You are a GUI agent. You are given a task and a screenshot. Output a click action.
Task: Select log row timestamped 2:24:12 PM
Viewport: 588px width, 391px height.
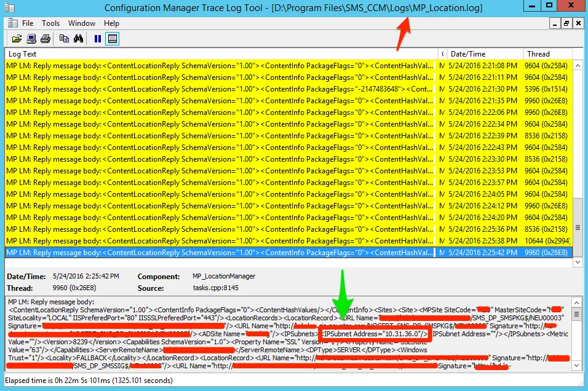click(288, 206)
